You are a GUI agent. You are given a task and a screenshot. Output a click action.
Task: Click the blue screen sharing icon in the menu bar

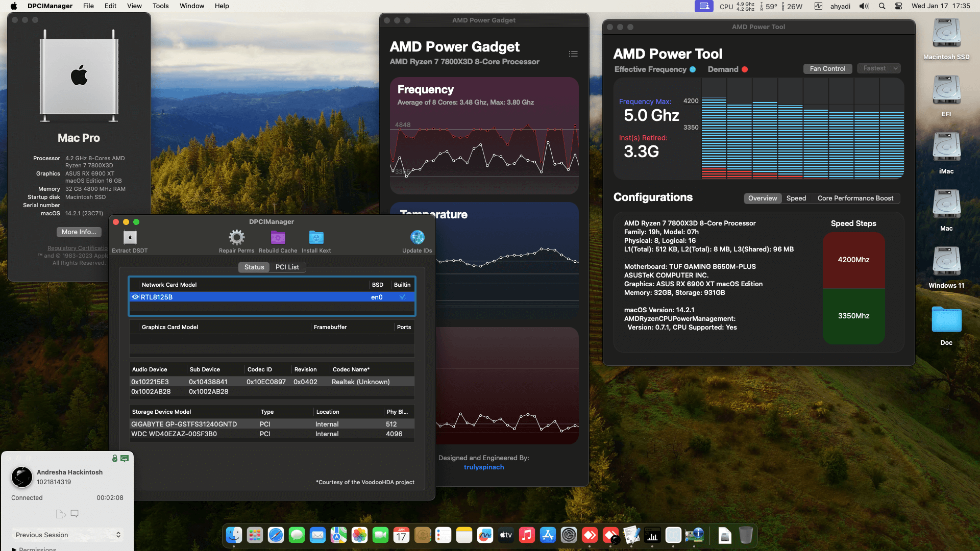coord(704,6)
